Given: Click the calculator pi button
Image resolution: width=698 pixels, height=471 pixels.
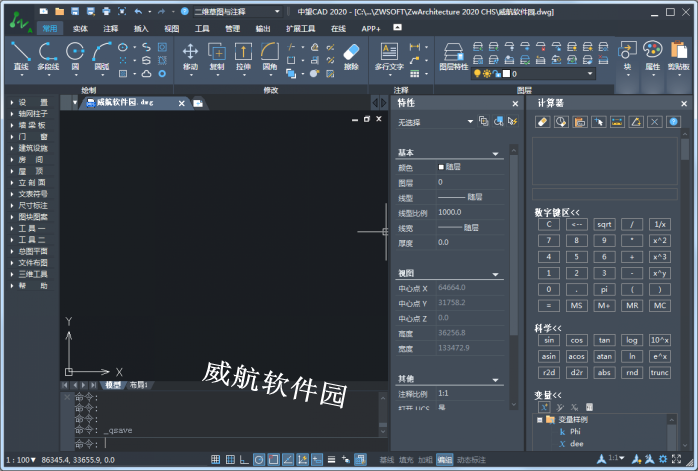Looking at the screenshot, I should 604,289.
